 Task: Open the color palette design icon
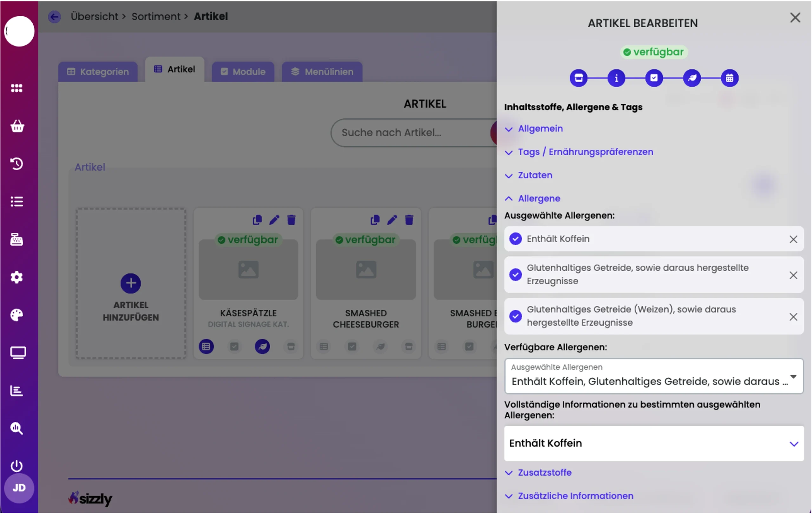[16, 315]
